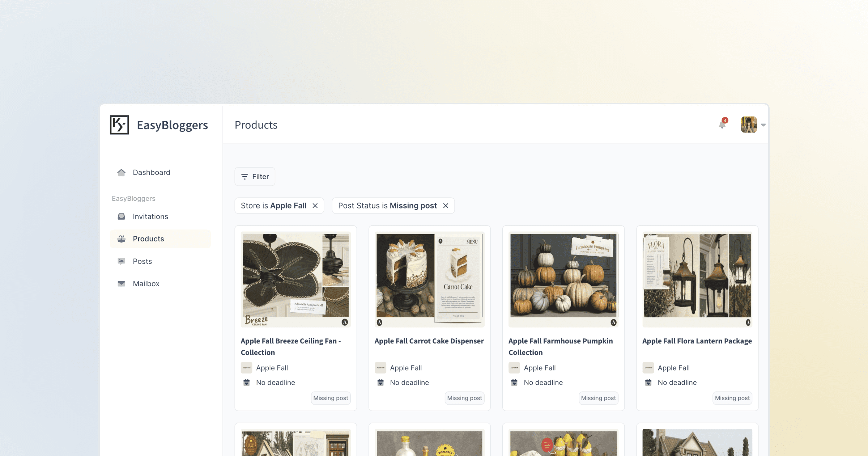Click the Mailbox envelope icon
Viewport: 868px width, 456px height.
(x=122, y=284)
